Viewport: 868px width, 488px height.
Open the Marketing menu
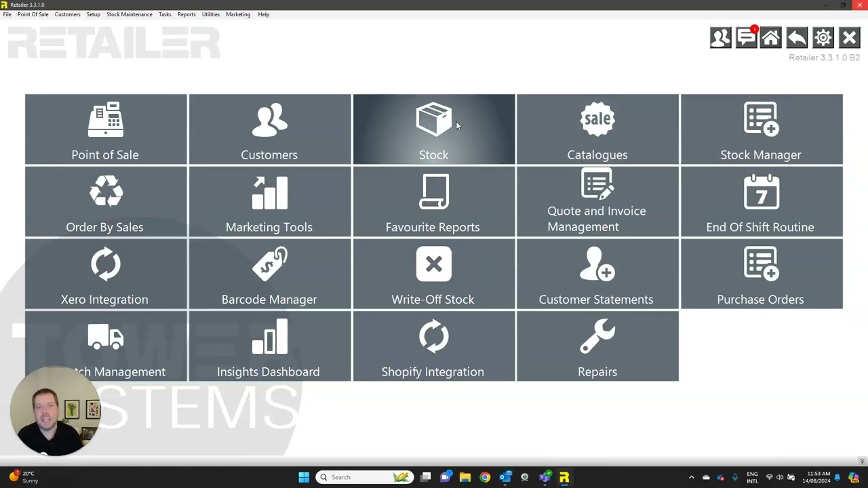click(238, 14)
